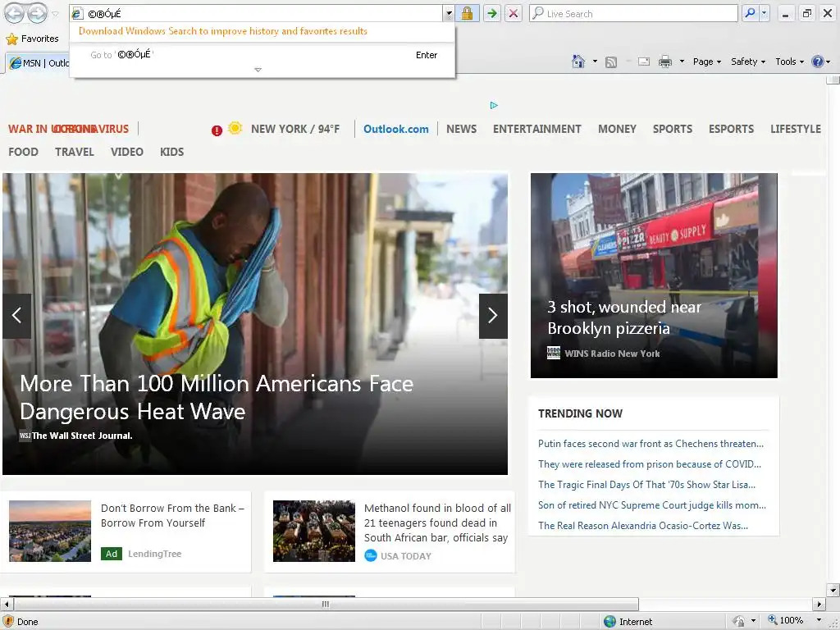Go to the LIFESTYLE section
The width and height of the screenshot is (840, 630).
796,129
